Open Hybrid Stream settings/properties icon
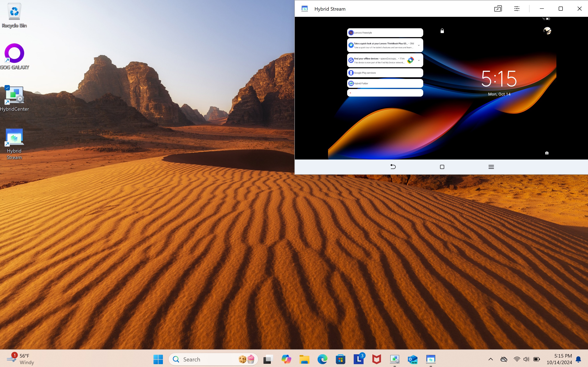 point(517,8)
